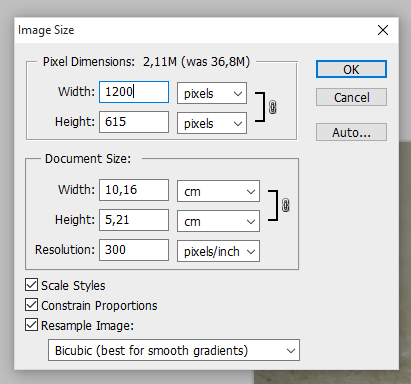
Task: Click the document size chain link icon
Action: [286, 205]
